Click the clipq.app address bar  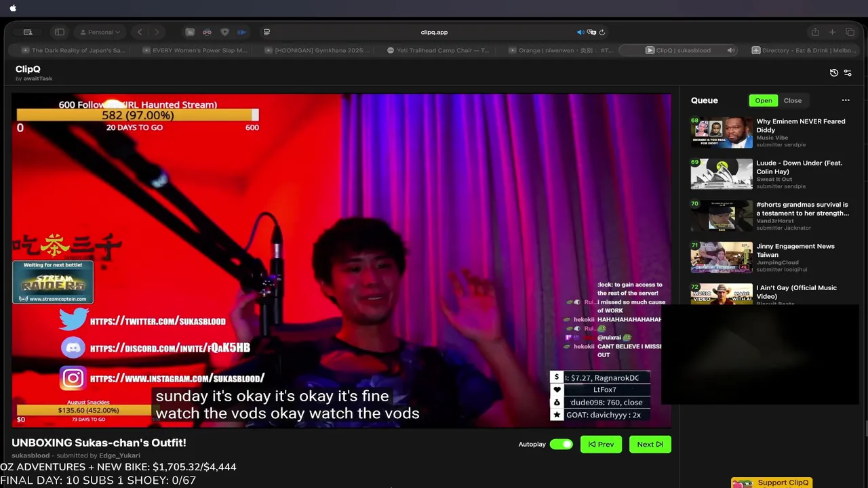coord(434,32)
